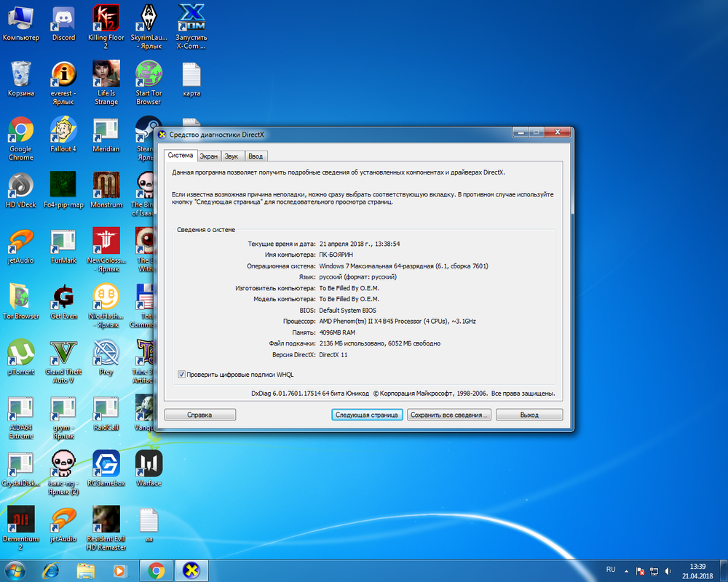The height and width of the screenshot is (582, 728).
Task: Open the Warface shortcut
Action: click(149, 469)
